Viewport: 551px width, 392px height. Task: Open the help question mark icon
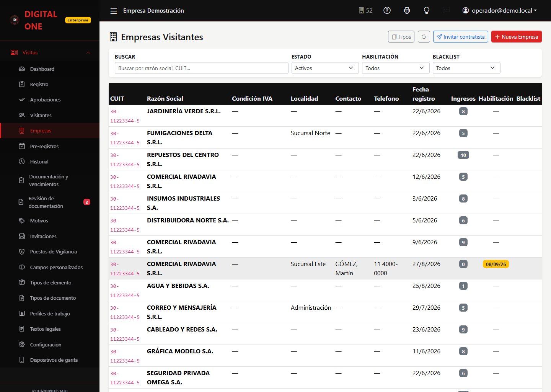coord(387,11)
